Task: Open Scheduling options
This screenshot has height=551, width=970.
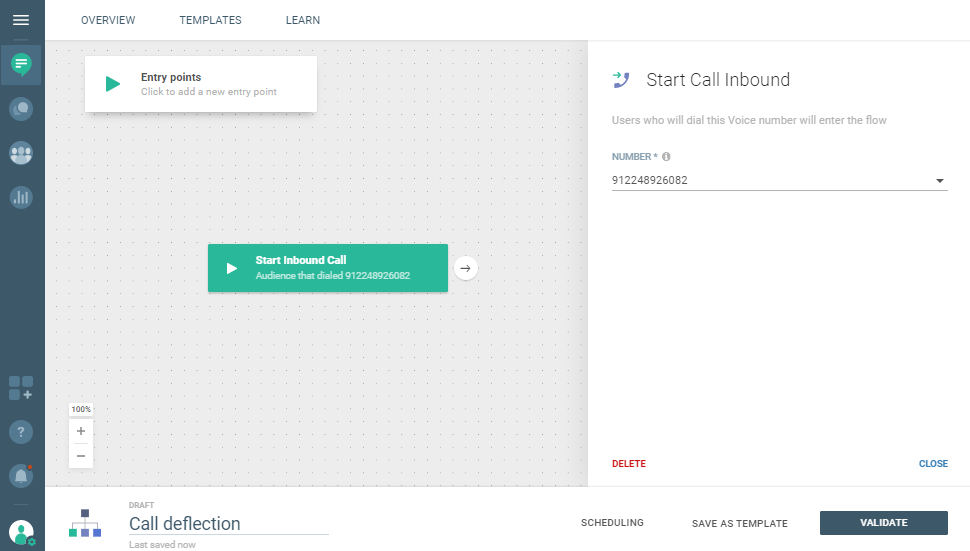Action: click(x=612, y=523)
